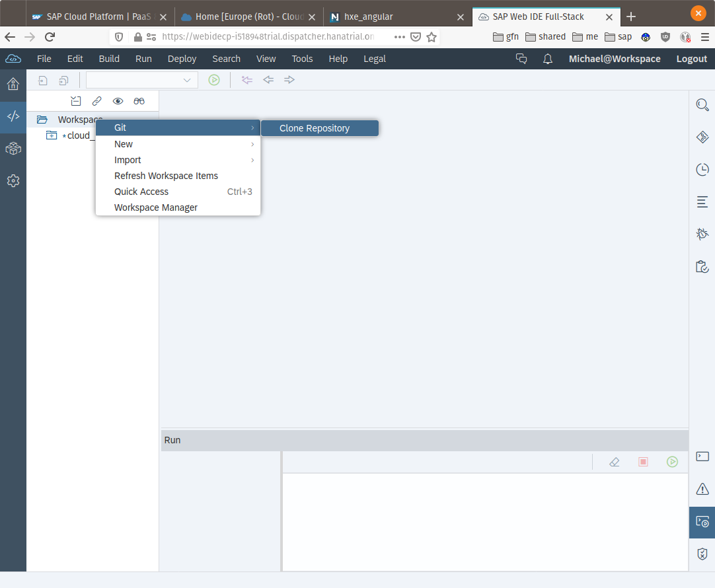
Task: Click the binoculars icon in workspace toolbar
Action: 139,101
